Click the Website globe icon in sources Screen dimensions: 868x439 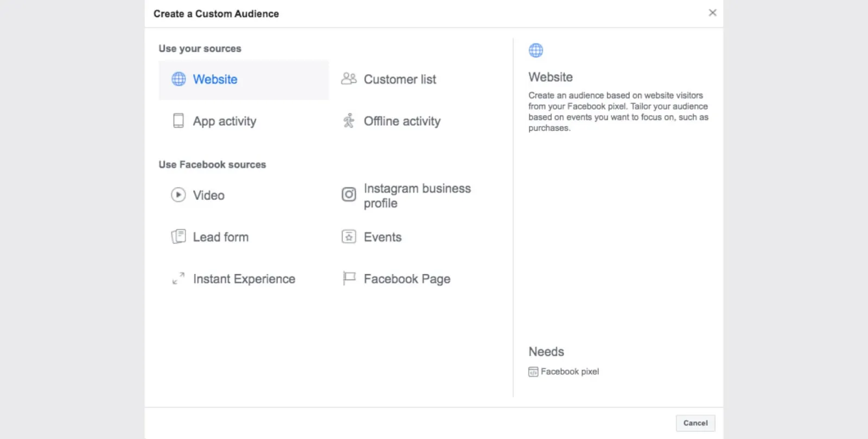178,79
